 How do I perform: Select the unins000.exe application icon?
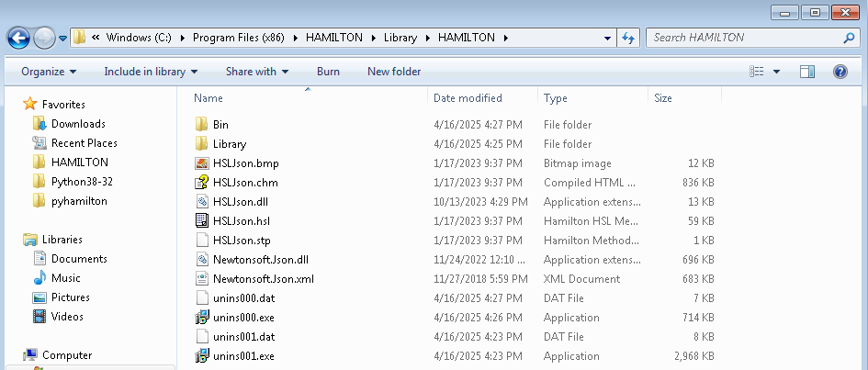click(202, 317)
